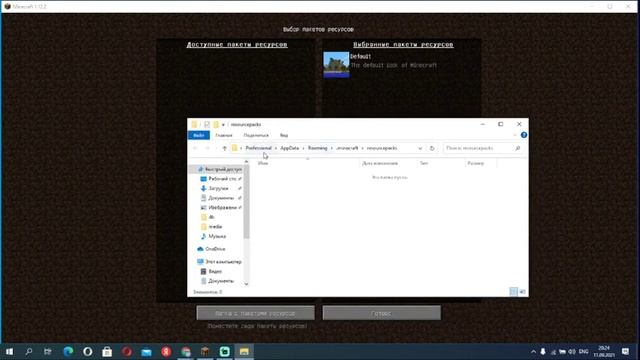Open the taskbar clock and calendar
This screenshot has width=640, height=360.
pyautogui.click(x=604, y=351)
